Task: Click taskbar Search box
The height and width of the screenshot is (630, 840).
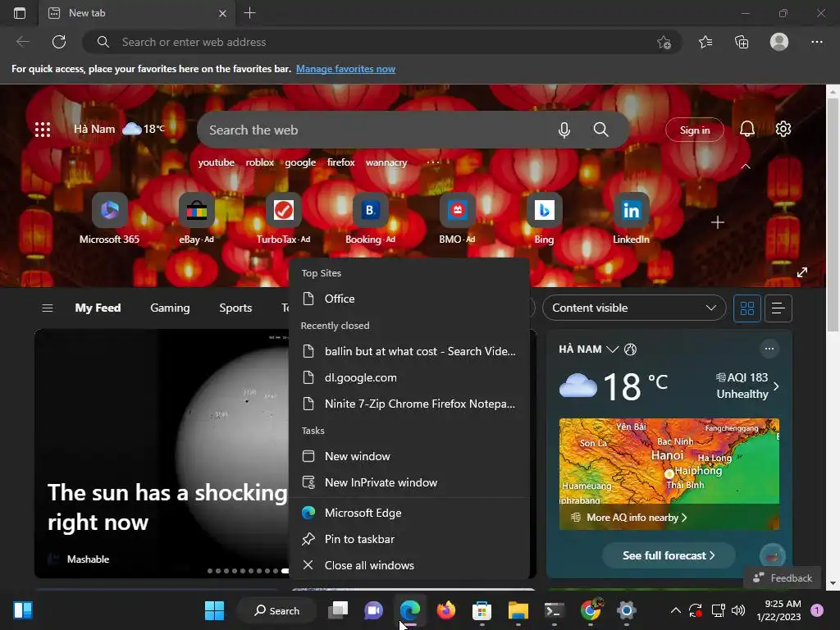Action: point(277,610)
